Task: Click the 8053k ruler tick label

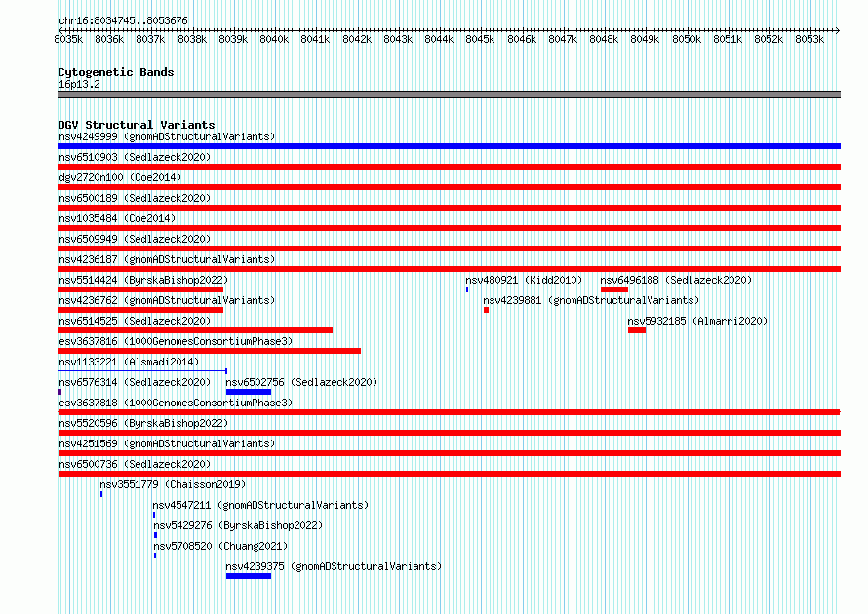Action: (x=809, y=39)
